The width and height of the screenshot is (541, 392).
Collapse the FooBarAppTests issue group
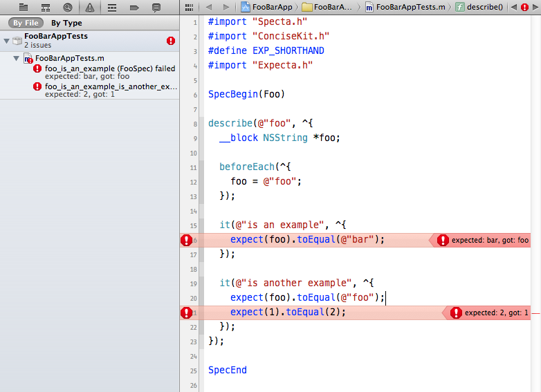click(x=6, y=41)
